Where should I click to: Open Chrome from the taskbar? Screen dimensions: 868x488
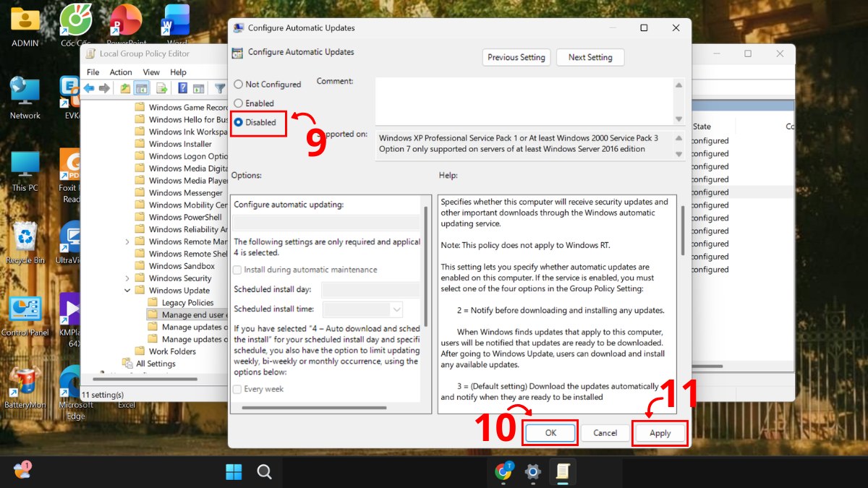[x=504, y=472]
